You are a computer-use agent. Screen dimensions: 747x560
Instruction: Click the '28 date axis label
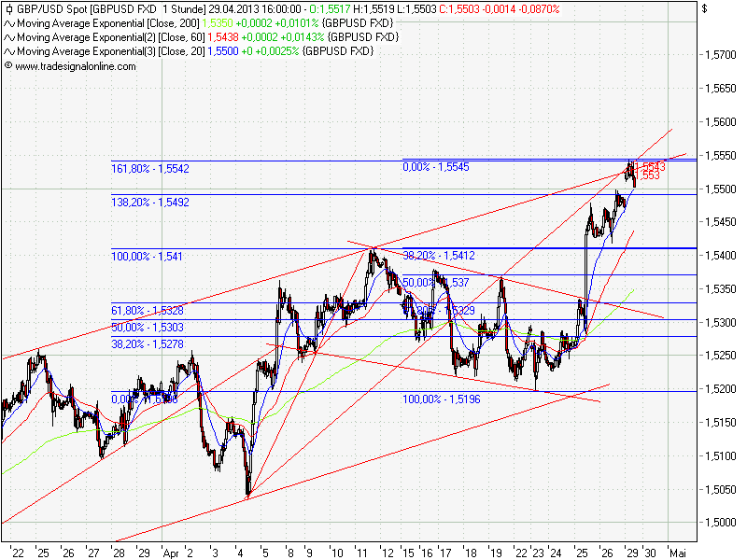coord(118,553)
